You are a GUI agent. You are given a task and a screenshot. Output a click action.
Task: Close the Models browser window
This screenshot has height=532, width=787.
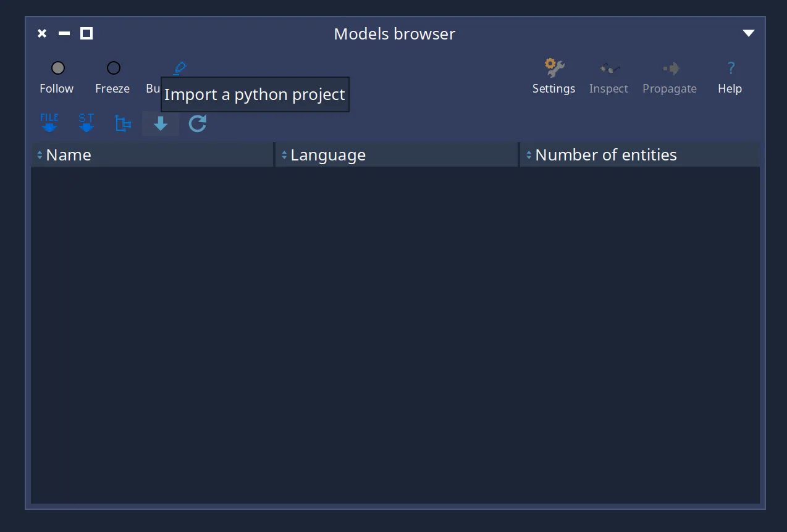click(x=42, y=33)
